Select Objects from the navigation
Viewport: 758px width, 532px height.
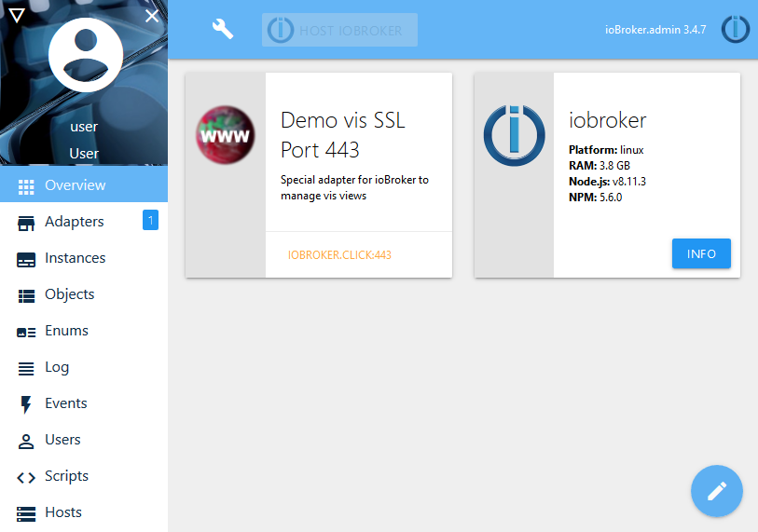pos(84,293)
